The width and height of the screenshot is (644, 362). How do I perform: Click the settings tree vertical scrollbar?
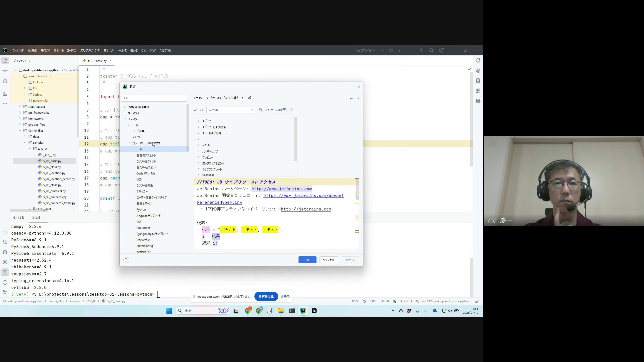(x=188, y=127)
